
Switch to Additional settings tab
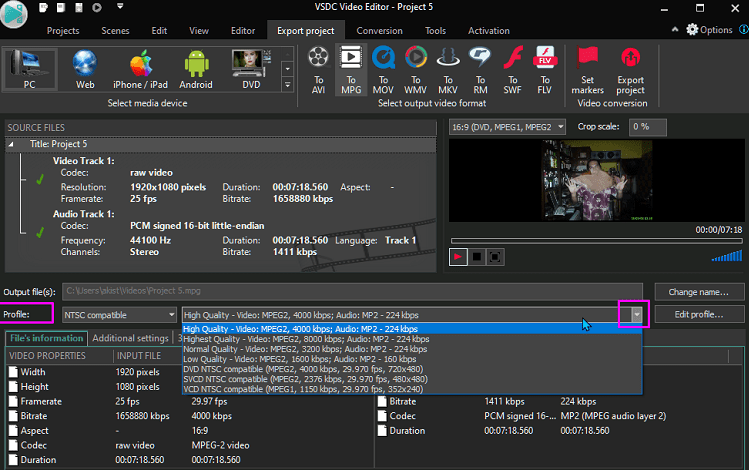(130, 338)
